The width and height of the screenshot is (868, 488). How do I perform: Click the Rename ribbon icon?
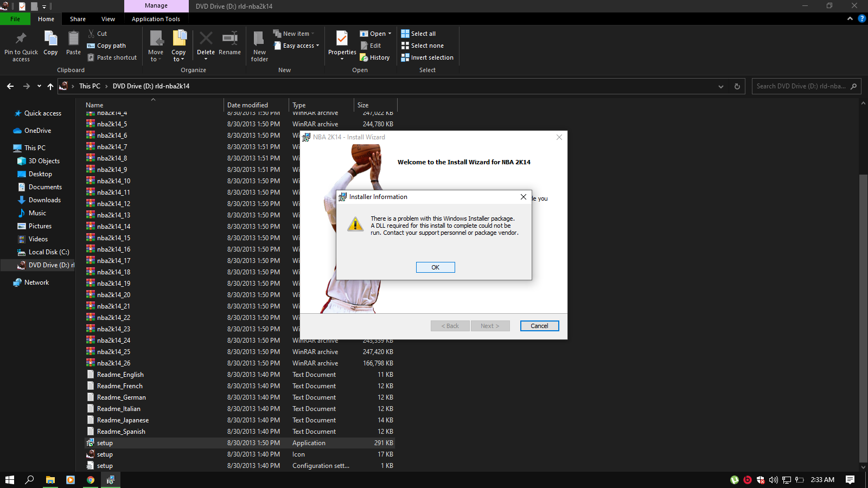(230, 39)
